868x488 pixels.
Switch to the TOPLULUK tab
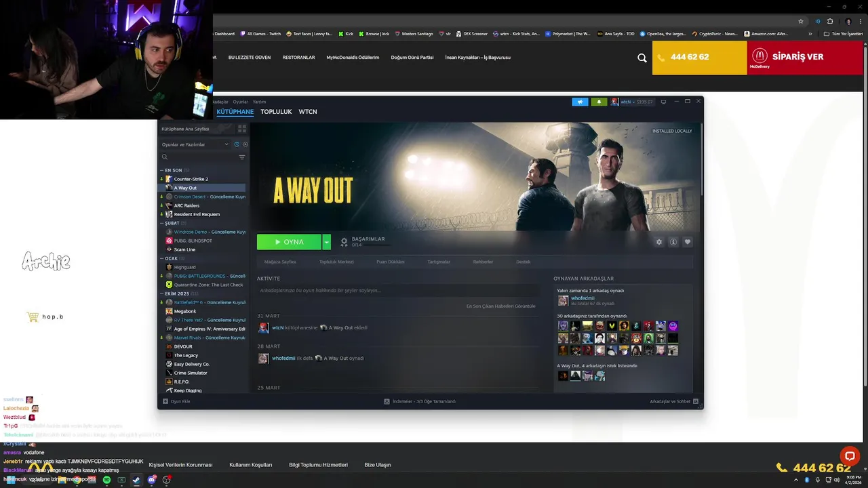click(276, 112)
